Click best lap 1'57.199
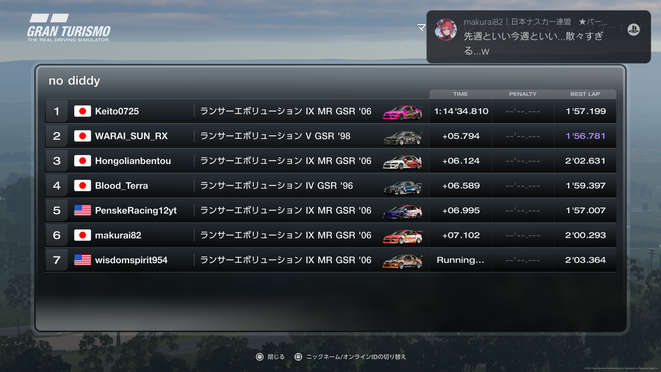The width and height of the screenshot is (661, 372). coord(586,111)
